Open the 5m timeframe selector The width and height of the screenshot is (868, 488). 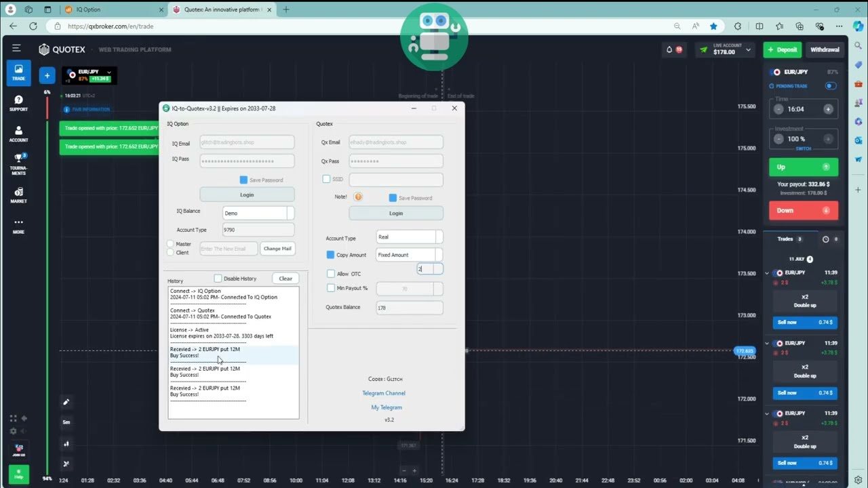(x=66, y=422)
